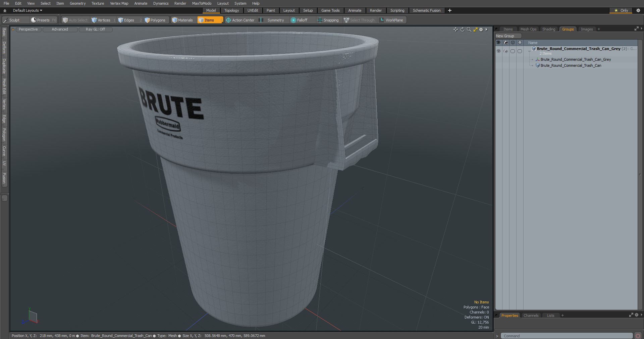The height and width of the screenshot is (339, 644).
Task: Switch to the Mesh Ops panel tab
Action: pyautogui.click(x=528, y=29)
